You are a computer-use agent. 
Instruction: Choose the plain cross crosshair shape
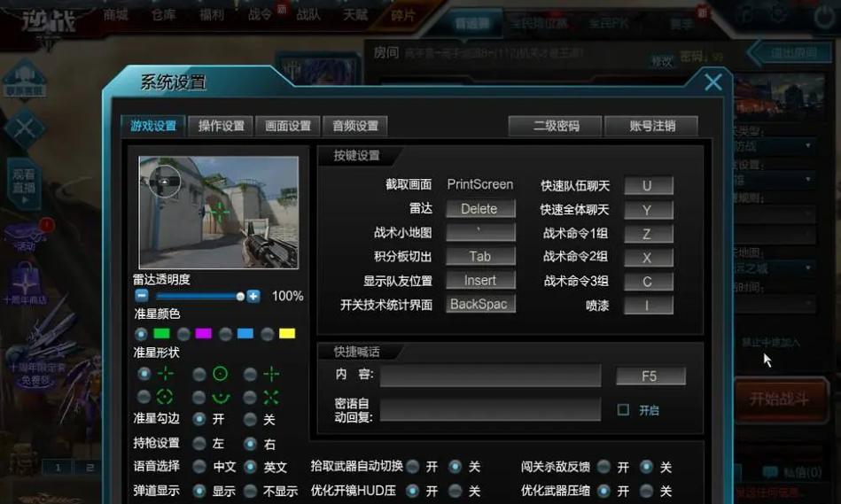pyautogui.click(x=144, y=374)
